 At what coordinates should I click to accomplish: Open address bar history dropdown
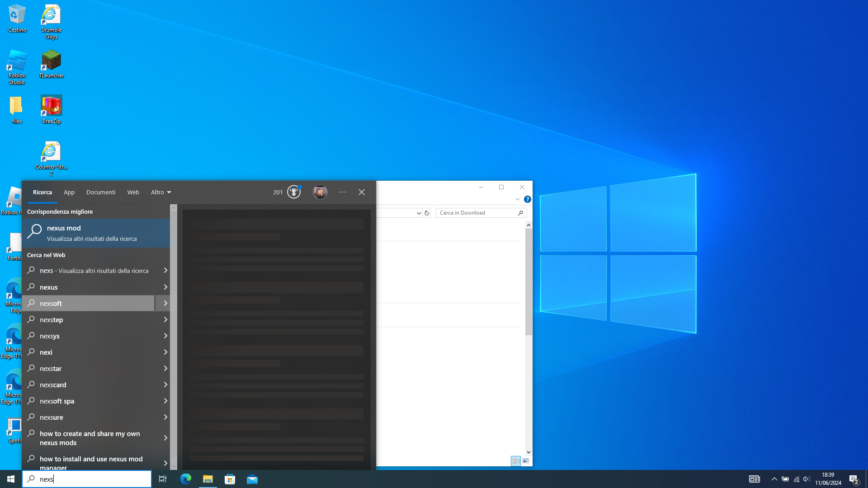pyautogui.click(x=419, y=213)
